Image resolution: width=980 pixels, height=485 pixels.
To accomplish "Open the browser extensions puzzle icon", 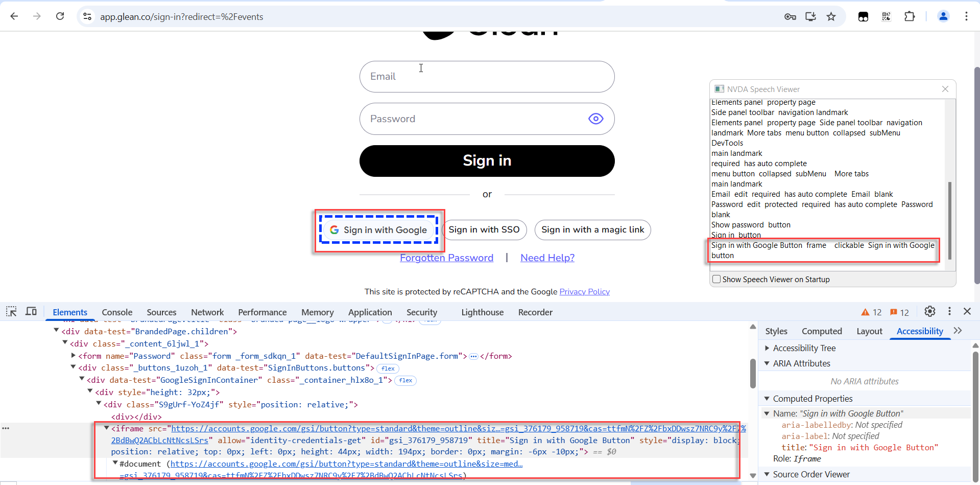I will tap(910, 17).
